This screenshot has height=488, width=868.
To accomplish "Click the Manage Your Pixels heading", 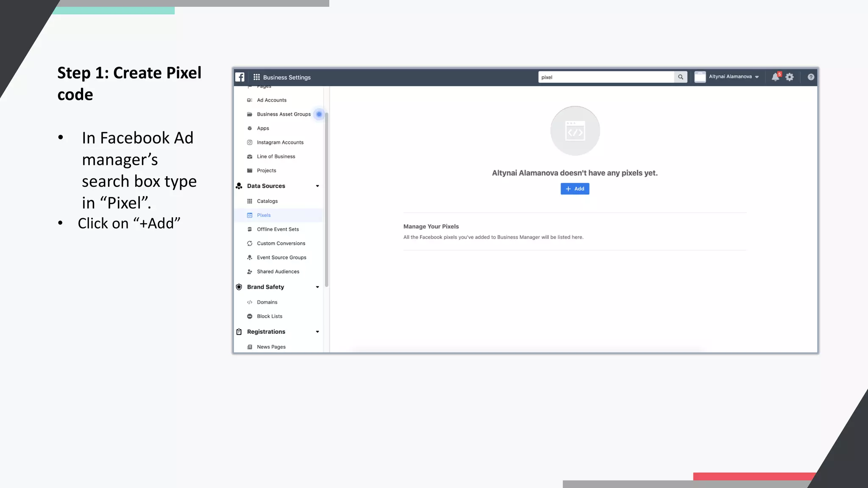I will point(431,227).
